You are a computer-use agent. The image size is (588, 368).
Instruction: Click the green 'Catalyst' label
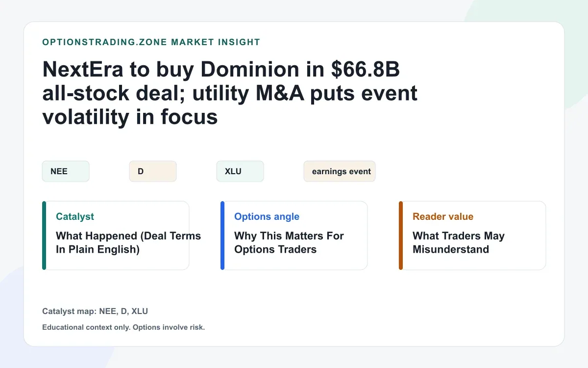tap(75, 216)
